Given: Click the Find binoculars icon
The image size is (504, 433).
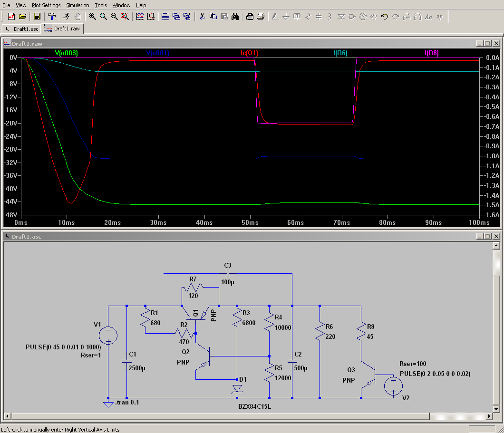Looking at the screenshot, I should (235, 16).
